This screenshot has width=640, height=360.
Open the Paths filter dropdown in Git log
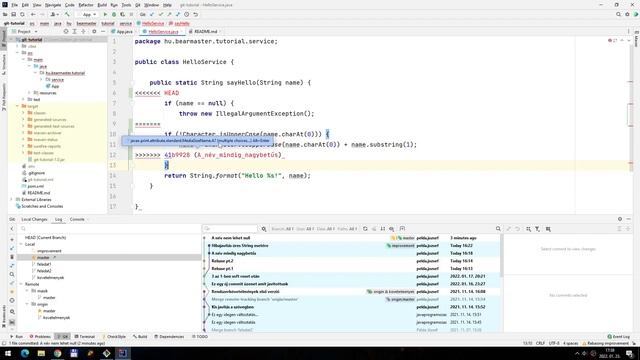(x=347, y=229)
